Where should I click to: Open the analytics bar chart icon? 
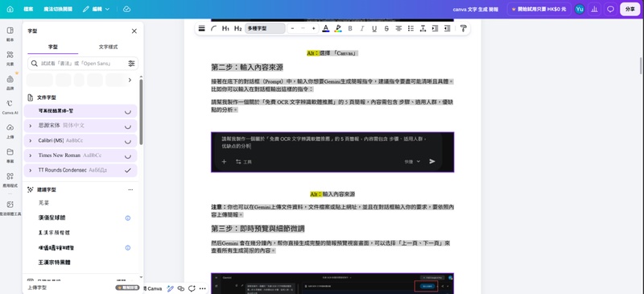click(x=594, y=9)
